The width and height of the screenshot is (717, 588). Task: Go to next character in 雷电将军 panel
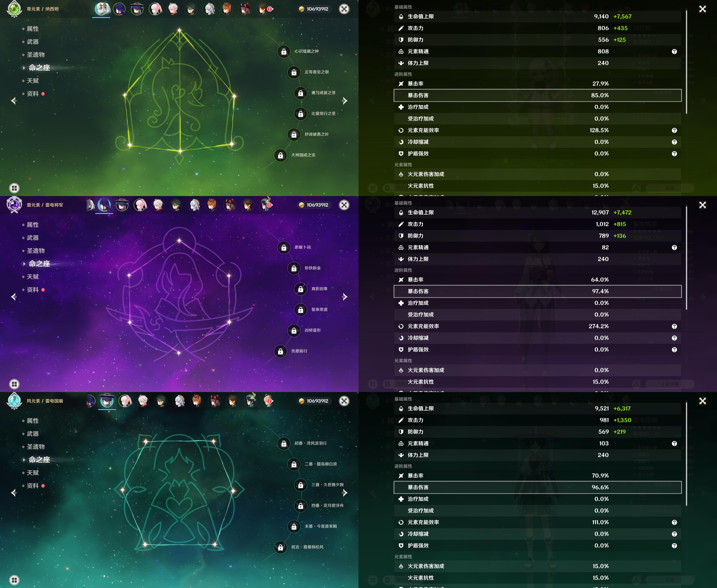pyautogui.click(x=345, y=297)
